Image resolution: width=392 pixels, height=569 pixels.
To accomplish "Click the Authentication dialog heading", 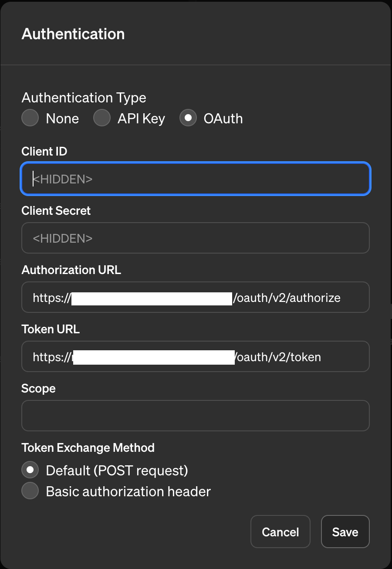I will point(73,34).
